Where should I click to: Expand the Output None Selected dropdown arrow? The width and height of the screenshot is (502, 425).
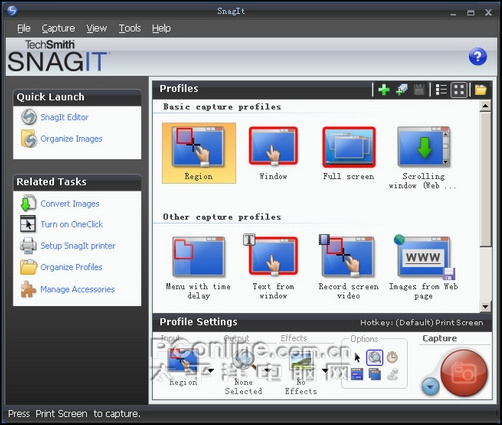(267, 371)
